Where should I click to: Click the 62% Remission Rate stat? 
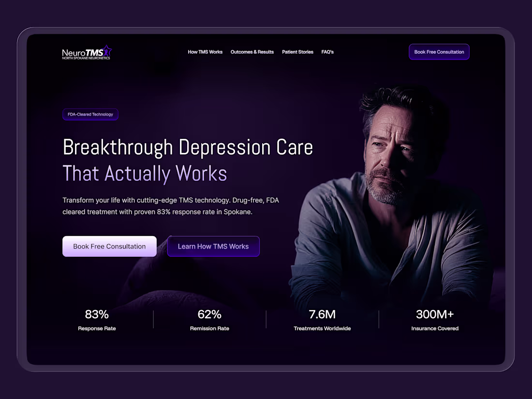[209, 320]
